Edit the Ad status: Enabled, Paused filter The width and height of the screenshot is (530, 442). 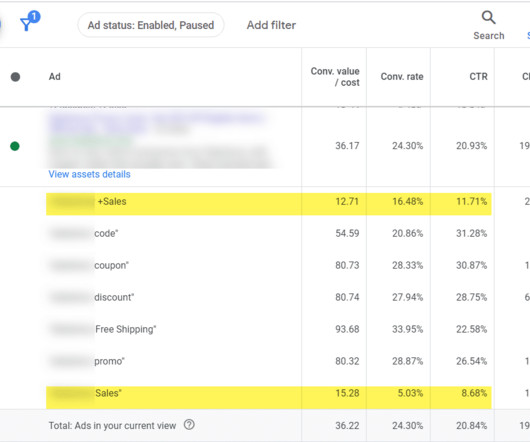151,25
